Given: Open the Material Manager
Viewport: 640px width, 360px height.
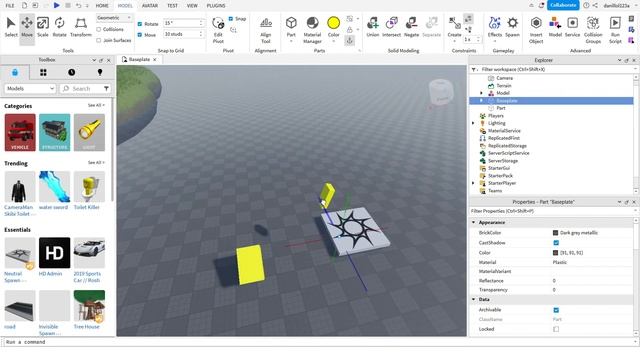Looking at the screenshot, I should click(312, 30).
